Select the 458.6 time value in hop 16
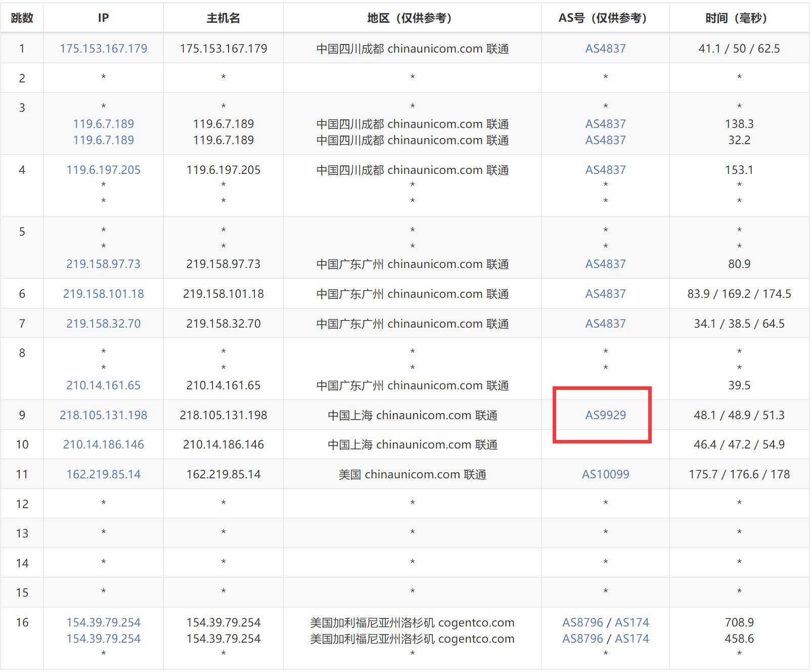This screenshot has width=812, height=672. point(739,639)
